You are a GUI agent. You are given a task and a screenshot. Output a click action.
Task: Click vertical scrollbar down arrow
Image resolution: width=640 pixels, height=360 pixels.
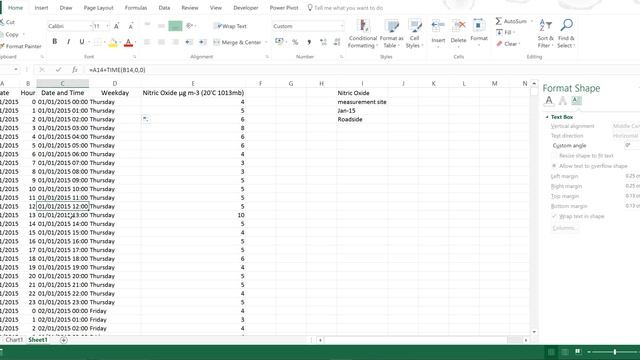pyautogui.click(x=534, y=332)
